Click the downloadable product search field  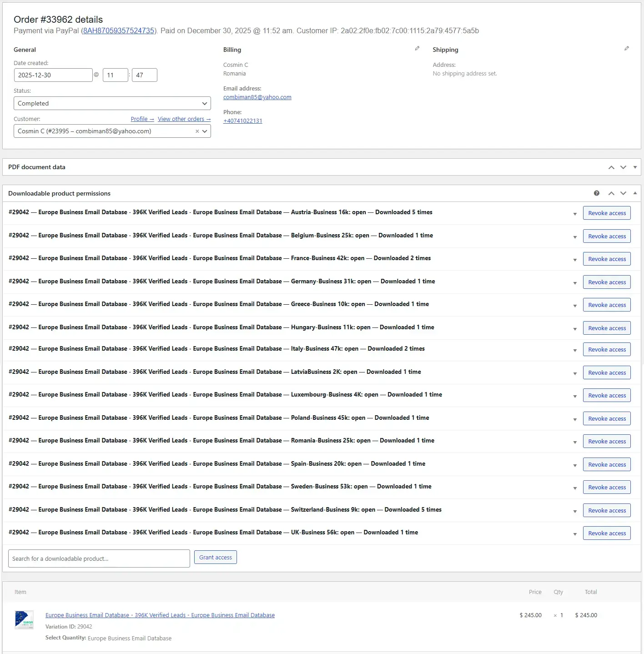99,558
